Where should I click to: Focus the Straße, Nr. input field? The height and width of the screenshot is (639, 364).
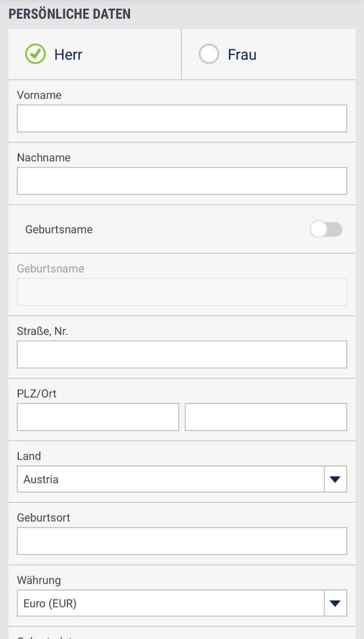pyautogui.click(x=182, y=355)
